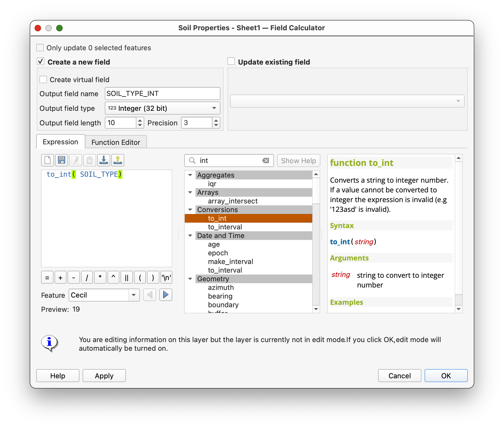Go to next feature preview arrow
This screenshot has width=504, height=428.
coord(166,295)
